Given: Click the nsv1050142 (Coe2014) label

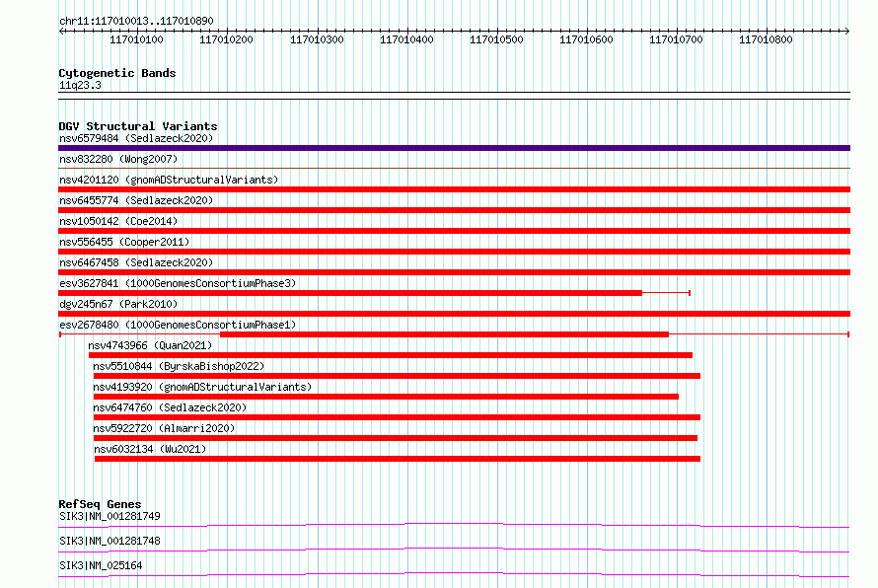Looking at the screenshot, I should point(118,221).
